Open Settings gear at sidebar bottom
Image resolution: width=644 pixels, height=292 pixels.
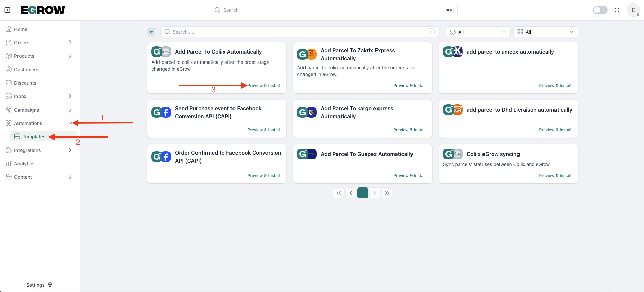point(50,285)
